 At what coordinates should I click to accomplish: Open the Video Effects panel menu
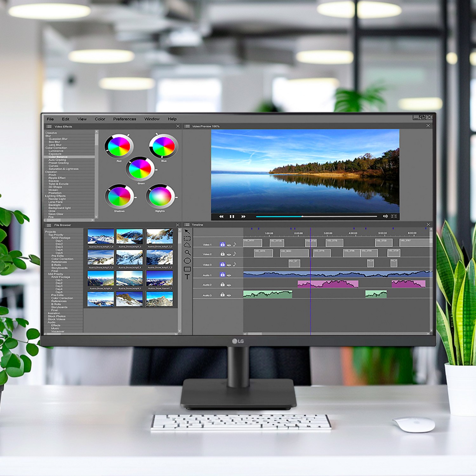pyautogui.click(x=49, y=126)
